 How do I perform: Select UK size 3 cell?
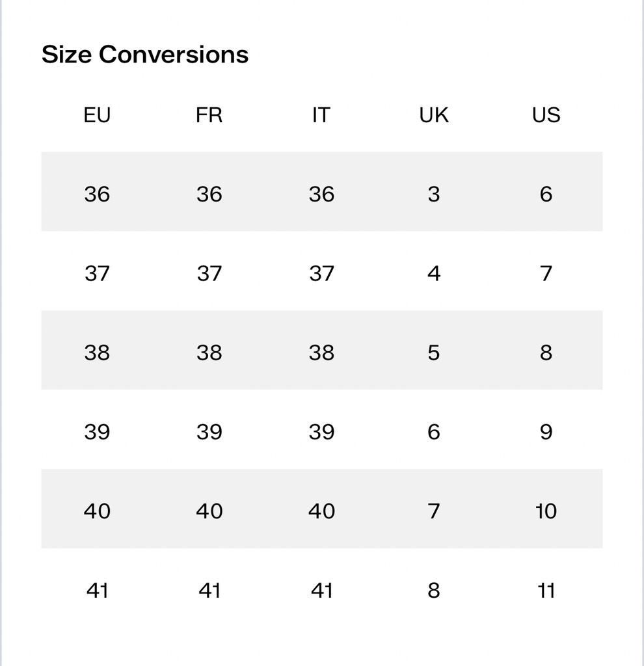pyautogui.click(x=434, y=194)
